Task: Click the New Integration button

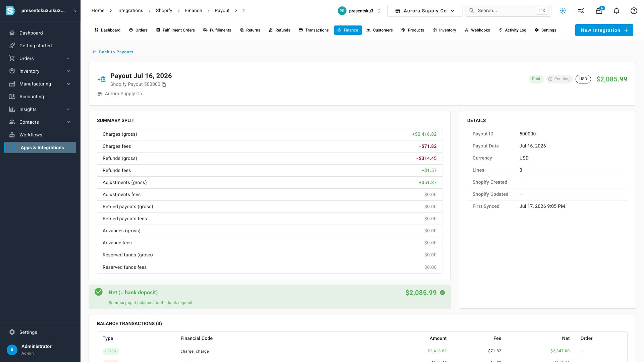Action: tap(604, 30)
